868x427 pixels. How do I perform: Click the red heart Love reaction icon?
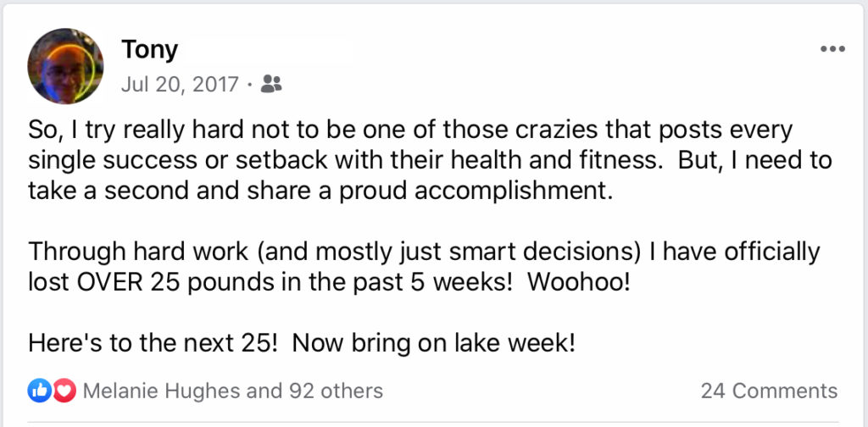point(64,391)
